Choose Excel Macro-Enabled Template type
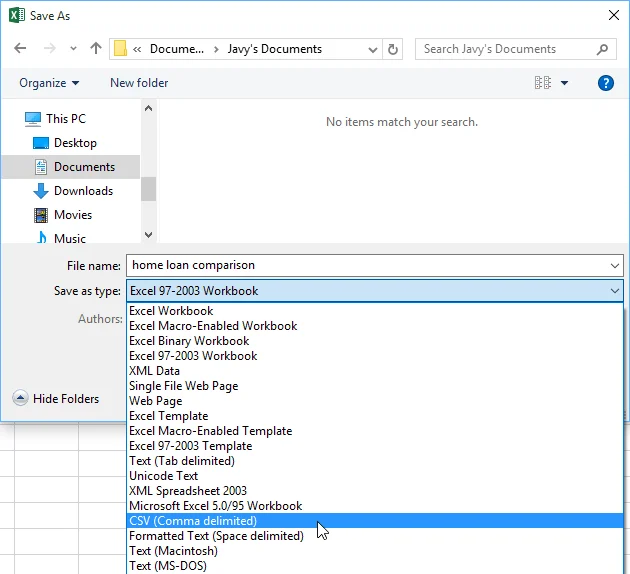Image resolution: width=630 pixels, height=574 pixels. point(375,431)
